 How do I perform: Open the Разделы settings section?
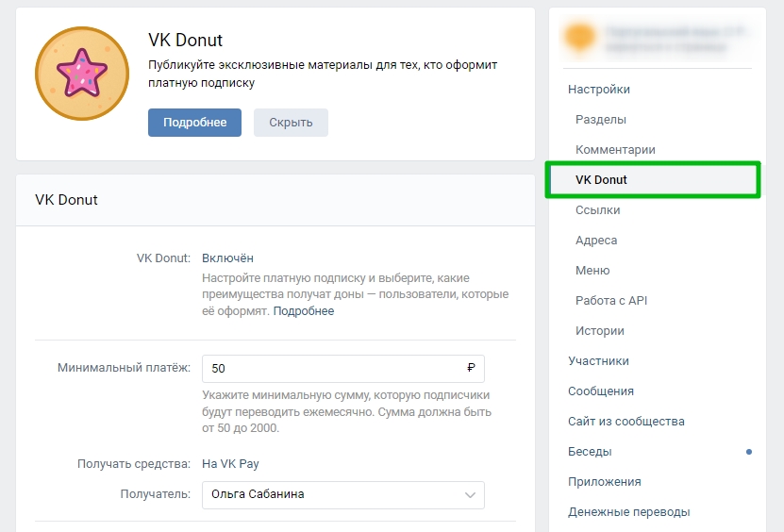600,120
